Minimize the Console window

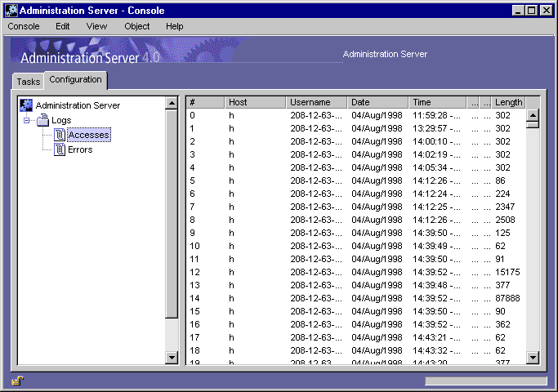coord(519,11)
